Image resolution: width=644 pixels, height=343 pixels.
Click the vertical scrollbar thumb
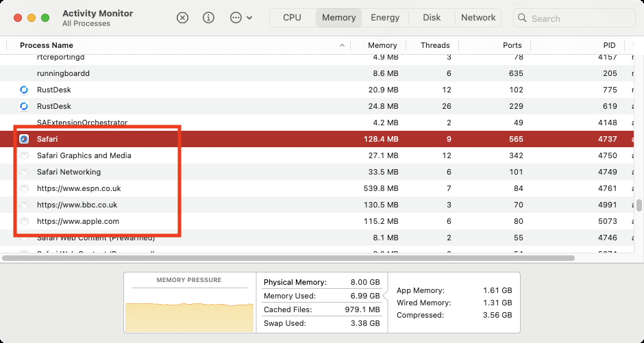639,205
